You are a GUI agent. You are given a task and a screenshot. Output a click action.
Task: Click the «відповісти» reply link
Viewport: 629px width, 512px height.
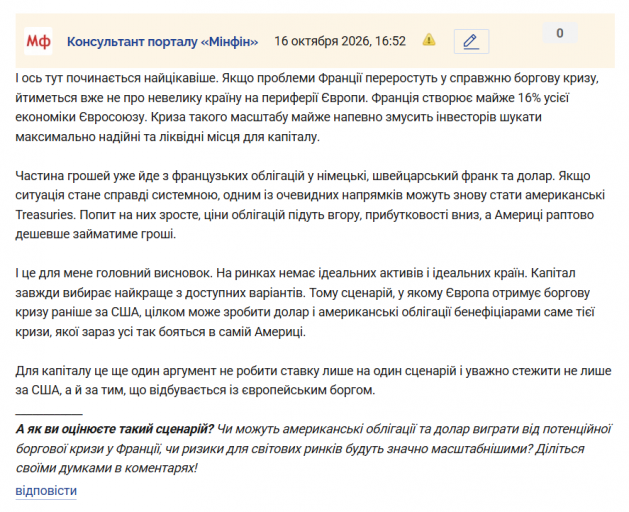(46, 491)
